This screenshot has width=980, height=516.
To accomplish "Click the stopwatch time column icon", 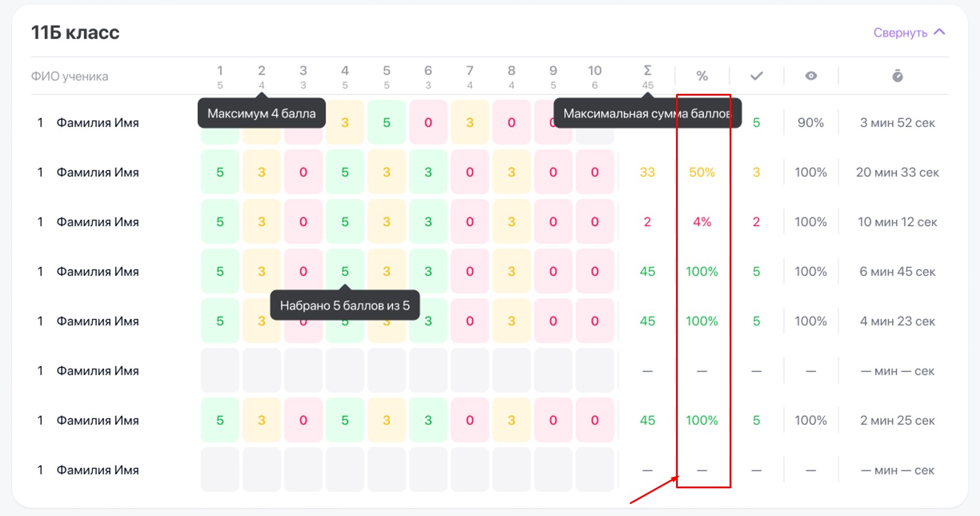I will click(x=897, y=76).
